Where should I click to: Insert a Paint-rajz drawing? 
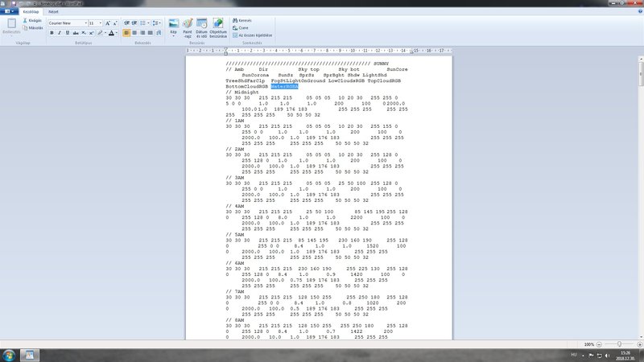(x=188, y=27)
